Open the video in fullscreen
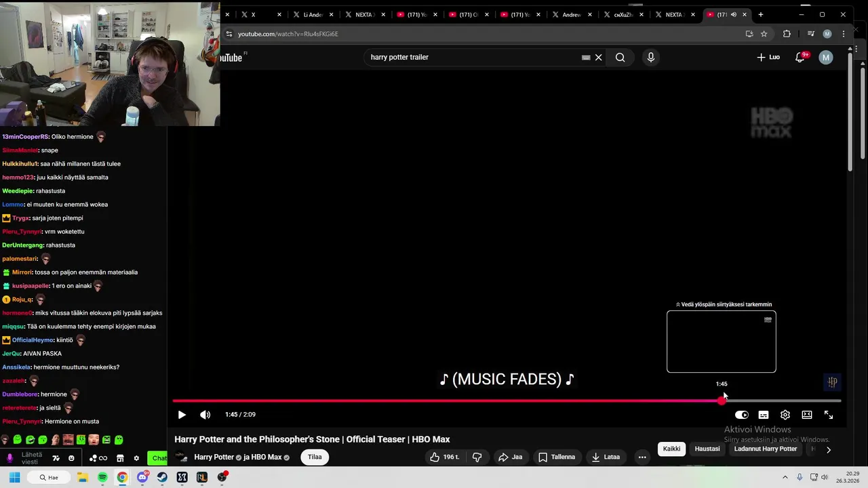This screenshot has width=868, height=488. tap(829, 415)
